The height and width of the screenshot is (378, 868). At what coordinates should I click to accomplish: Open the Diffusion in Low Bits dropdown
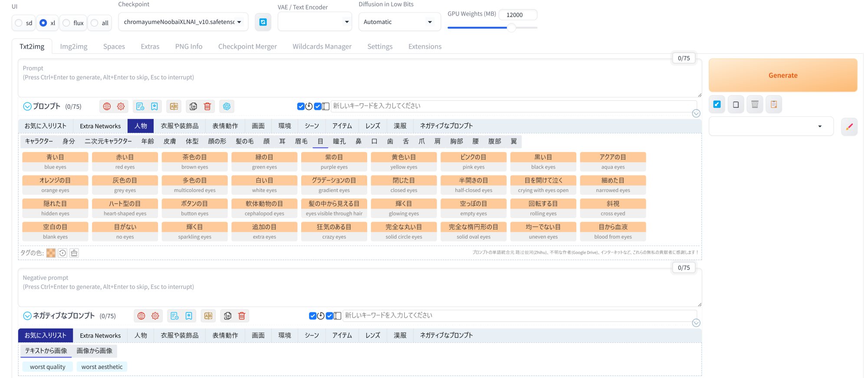coord(398,22)
